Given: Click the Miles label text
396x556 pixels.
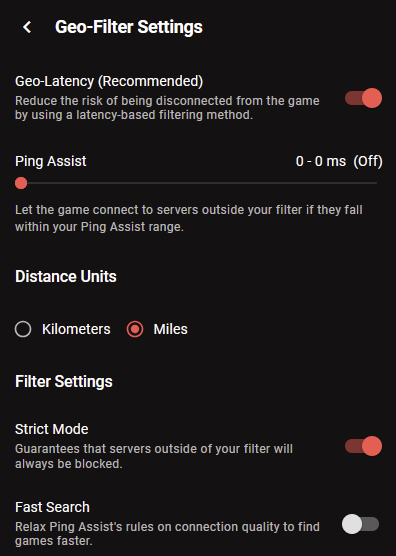Looking at the screenshot, I should tap(171, 329).
